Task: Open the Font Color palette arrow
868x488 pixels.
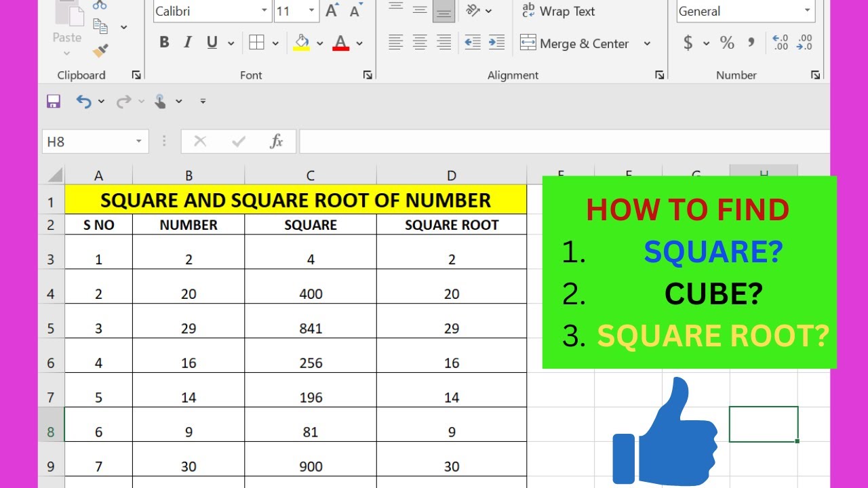Action: pos(359,43)
